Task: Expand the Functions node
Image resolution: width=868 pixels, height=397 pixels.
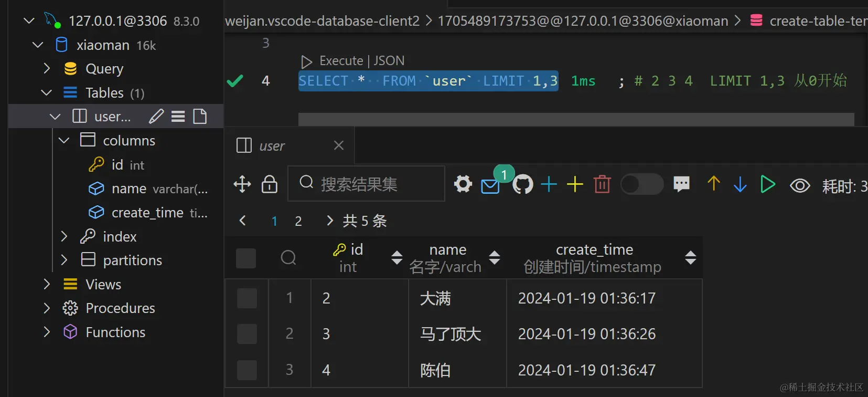Action: pyautogui.click(x=47, y=332)
